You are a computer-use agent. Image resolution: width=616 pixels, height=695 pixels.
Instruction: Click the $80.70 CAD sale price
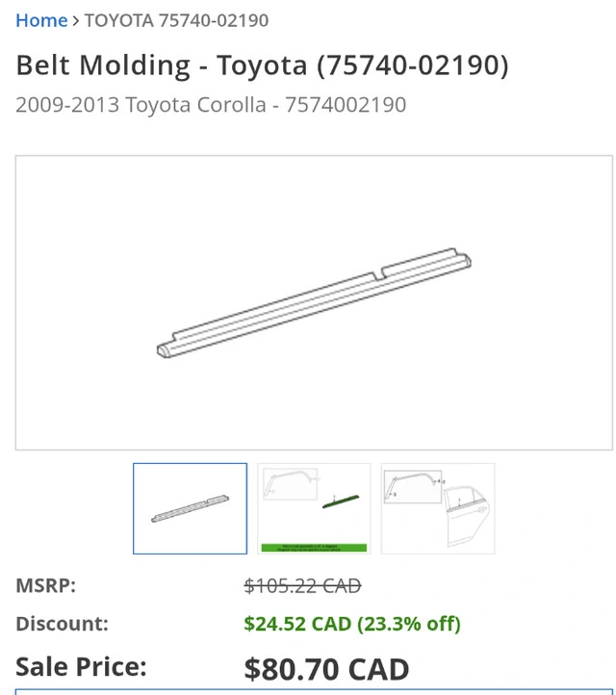click(x=326, y=668)
